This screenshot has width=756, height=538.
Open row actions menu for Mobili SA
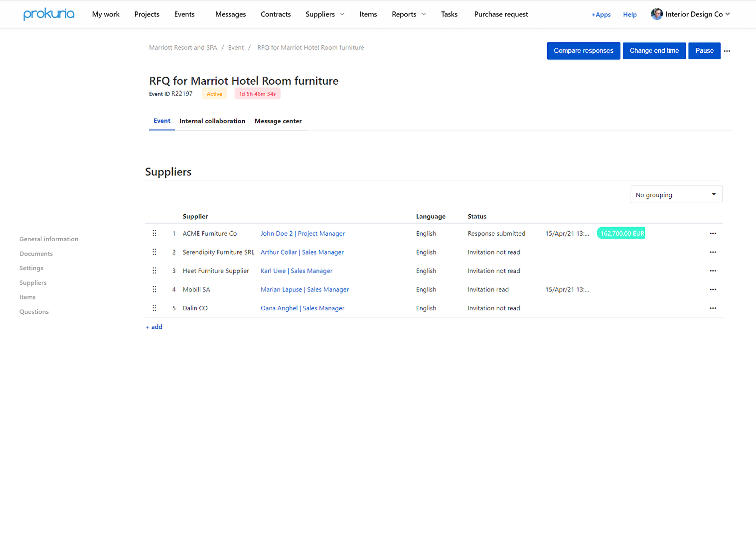pos(713,289)
